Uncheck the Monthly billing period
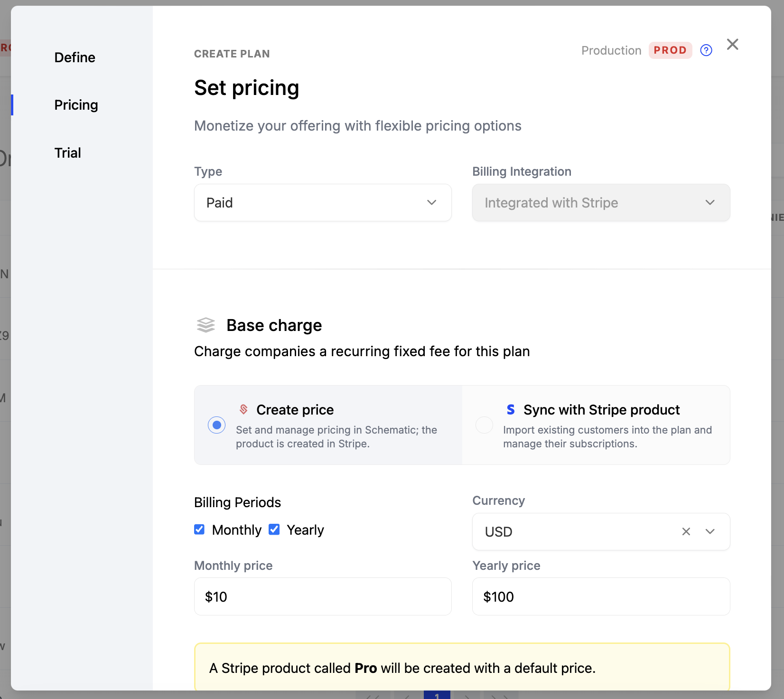This screenshot has width=784, height=699. [x=199, y=529]
